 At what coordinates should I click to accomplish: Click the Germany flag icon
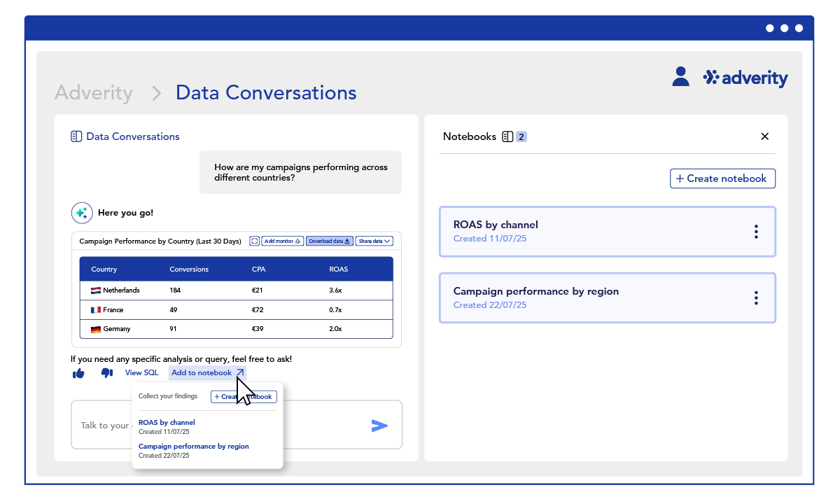[x=95, y=329]
